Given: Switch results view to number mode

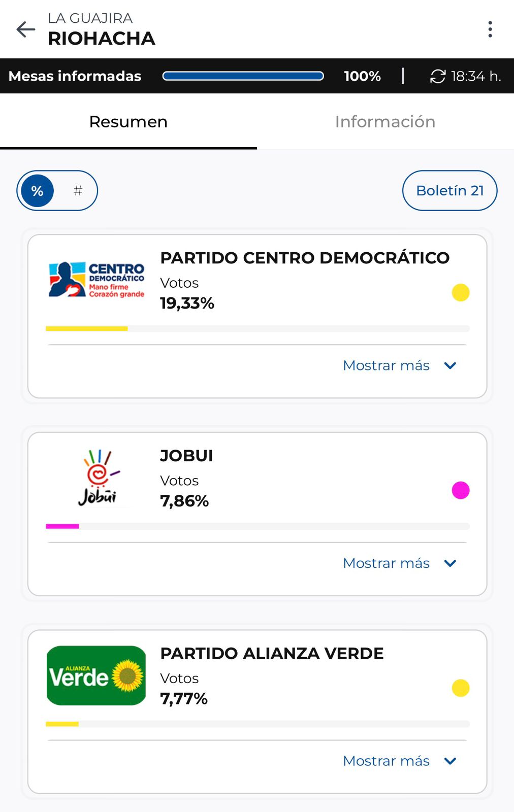Looking at the screenshot, I should click(x=78, y=191).
